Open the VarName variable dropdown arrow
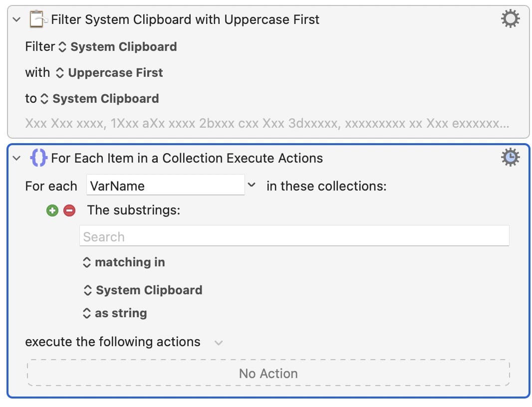532x407 pixels. click(252, 186)
